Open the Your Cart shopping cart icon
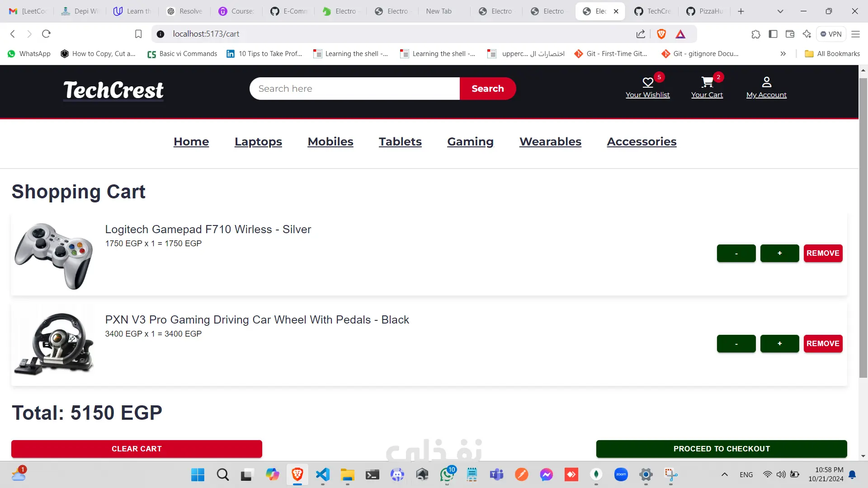This screenshot has width=868, height=488. [707, 82]
